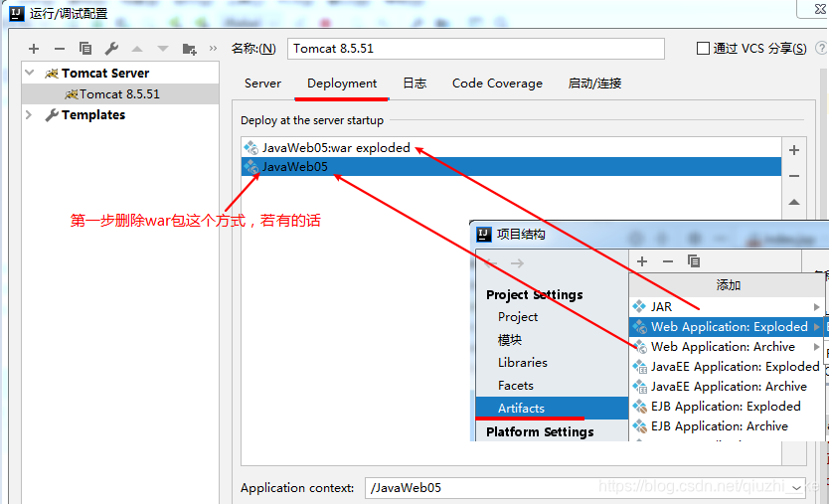Open Artifacts under Project Settings
The height and width of the screenshot is (504, 829).
pyautogui.click(x=552, y=408)
